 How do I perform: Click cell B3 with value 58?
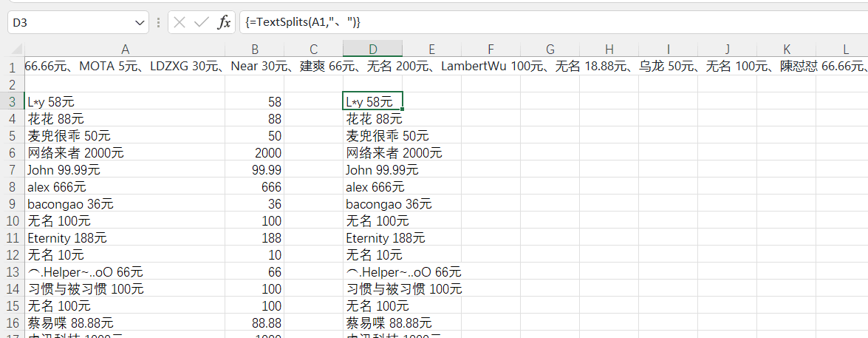255,101
